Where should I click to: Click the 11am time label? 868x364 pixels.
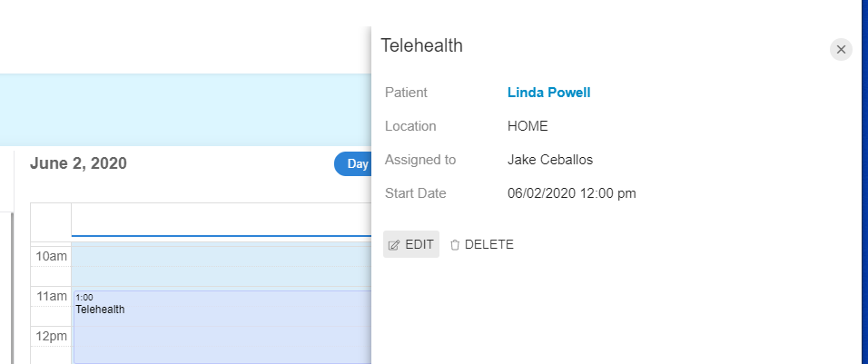(x=51, y=297)
